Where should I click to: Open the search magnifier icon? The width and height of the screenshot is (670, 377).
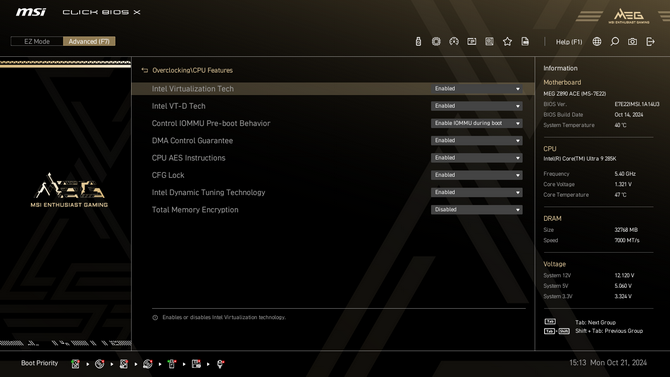pos(614,41)
